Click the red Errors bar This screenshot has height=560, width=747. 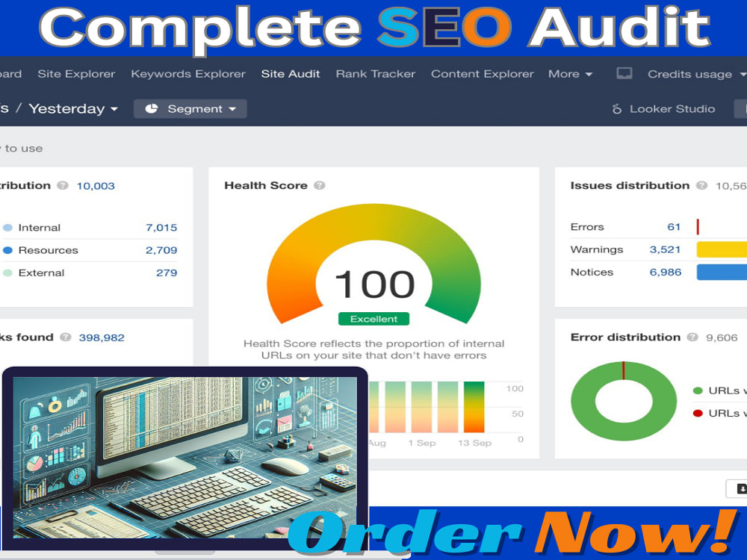[x=698, y=227]
